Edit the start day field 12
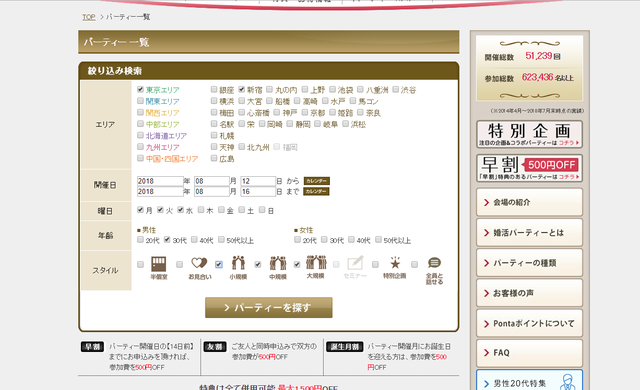The width and height of the screenshot is (640, 390). pyautogui.click(x=258, y=181)
